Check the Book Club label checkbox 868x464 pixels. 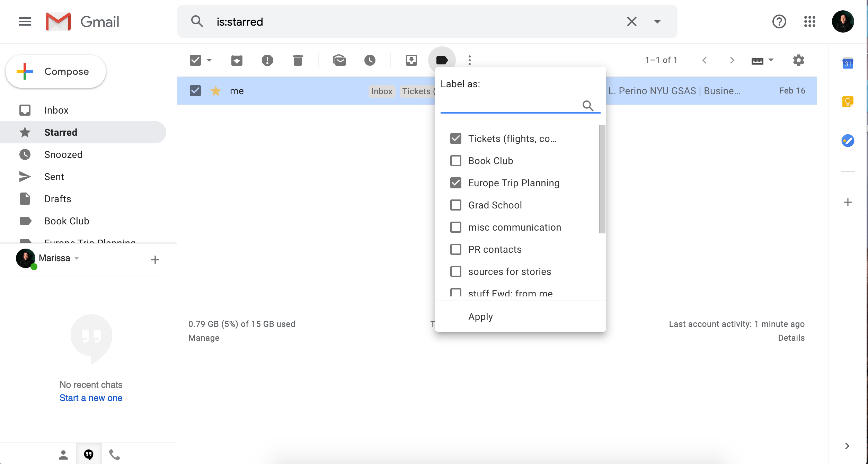click(x=456, y=161)
